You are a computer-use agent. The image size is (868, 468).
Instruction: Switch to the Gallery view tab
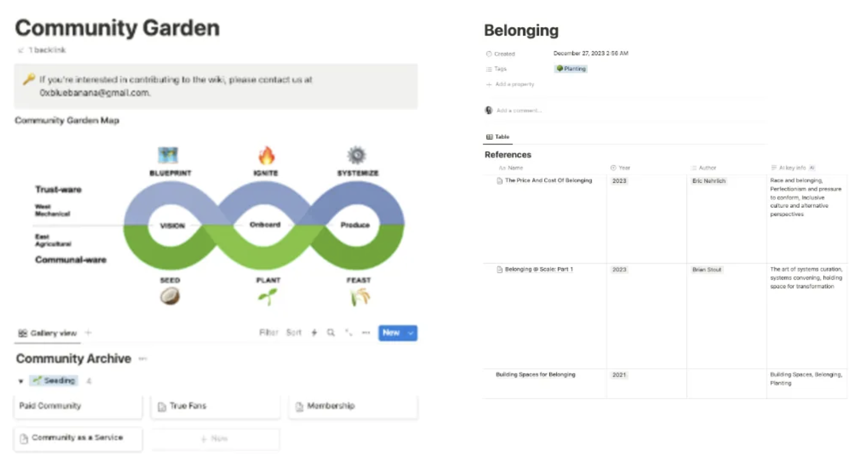pos(48,333)
